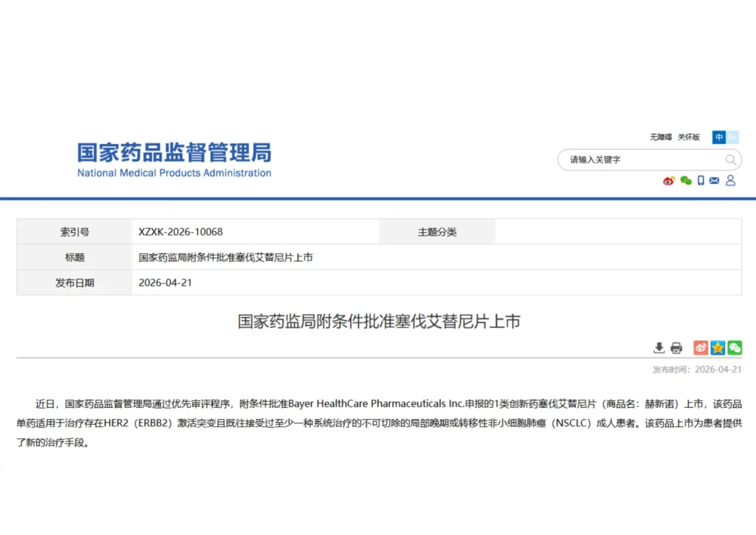The width and height of the screenshot is (756, 535).
Task: Click the large article headline
Action: (x=379, y=321)
